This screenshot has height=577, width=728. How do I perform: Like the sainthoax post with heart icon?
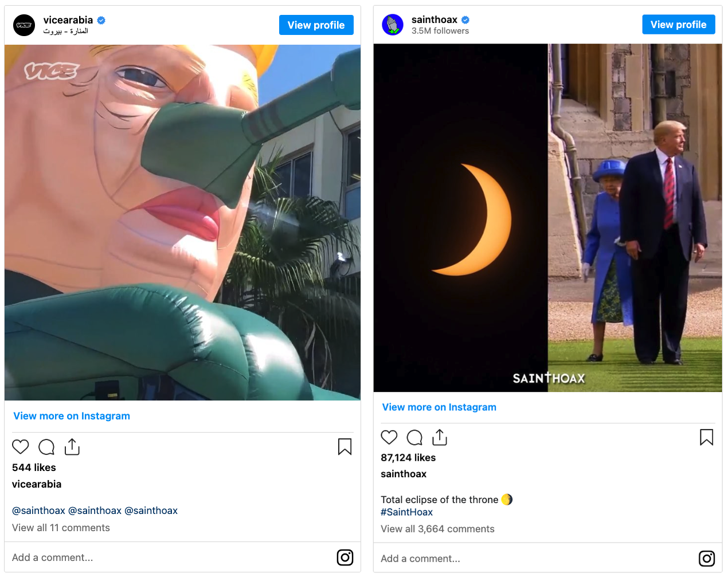pyautogui.click(x=389, y=438)
